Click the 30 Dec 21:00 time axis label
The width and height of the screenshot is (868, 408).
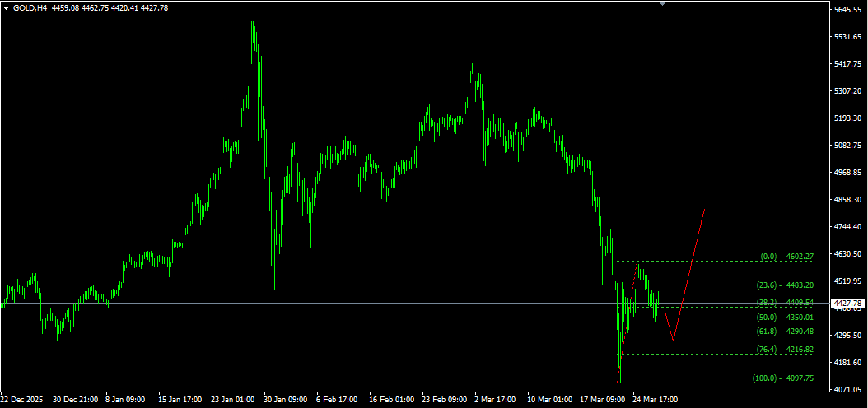click(x=75, y=399)
